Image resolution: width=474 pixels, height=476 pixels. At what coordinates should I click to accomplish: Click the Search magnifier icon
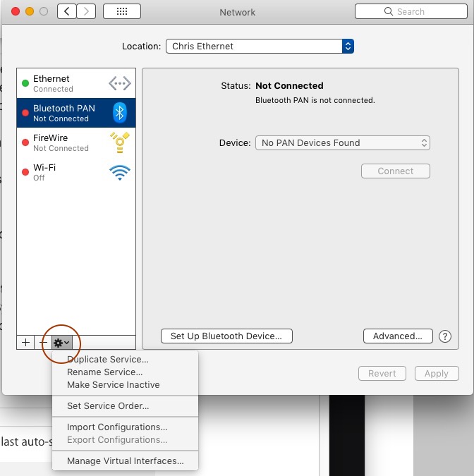point(389,11)
